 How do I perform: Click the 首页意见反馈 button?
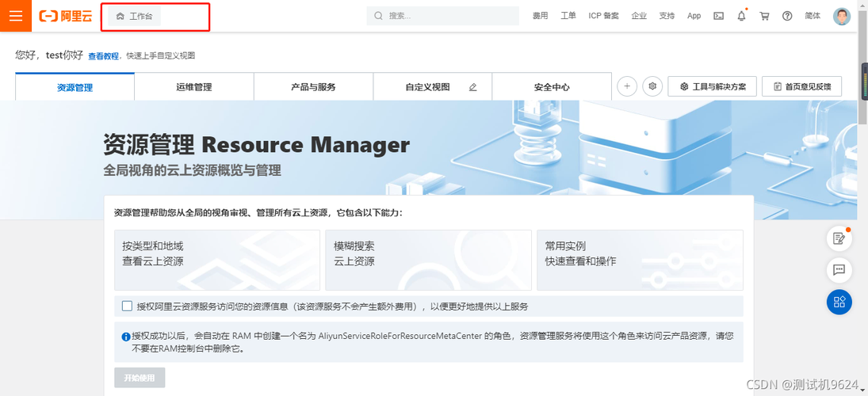click(801, 86)
